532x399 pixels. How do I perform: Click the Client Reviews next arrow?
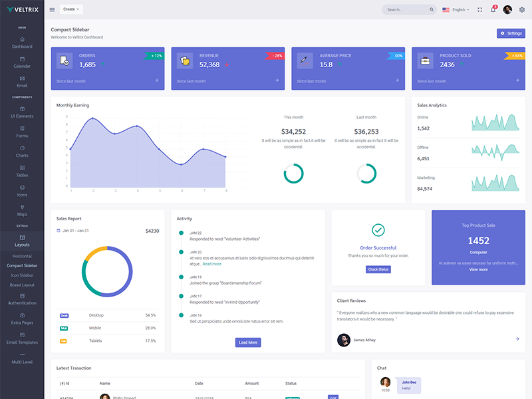[x=517, y=339]
